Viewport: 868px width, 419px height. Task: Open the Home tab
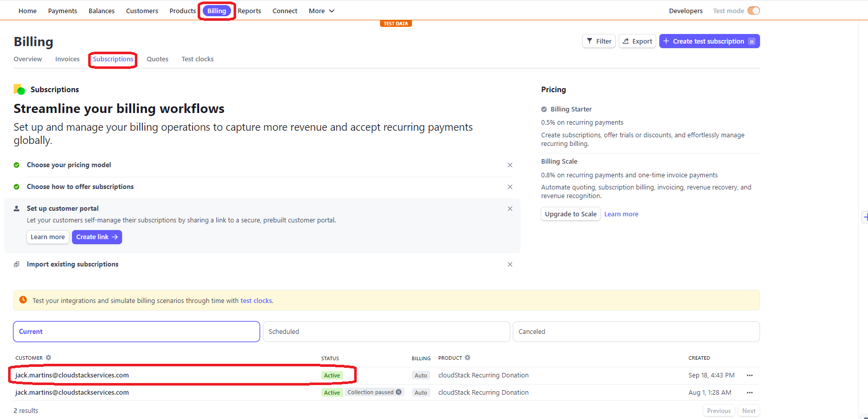click(x=27, y=11)
